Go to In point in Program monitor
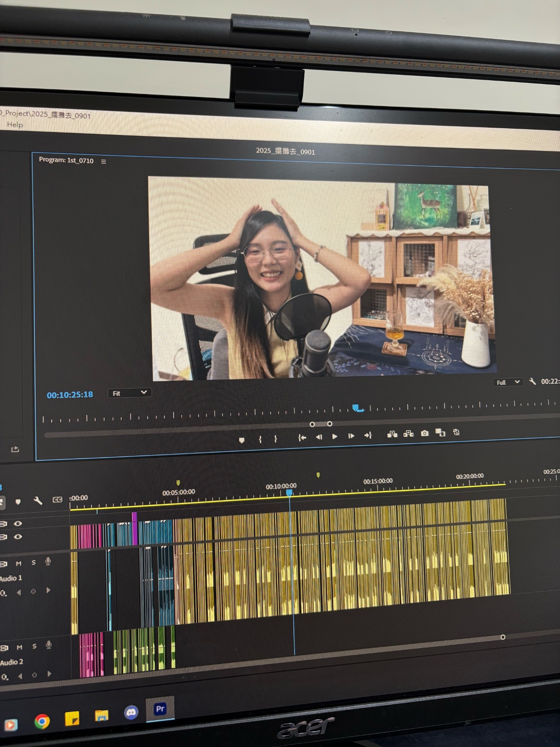 point(302,438)
